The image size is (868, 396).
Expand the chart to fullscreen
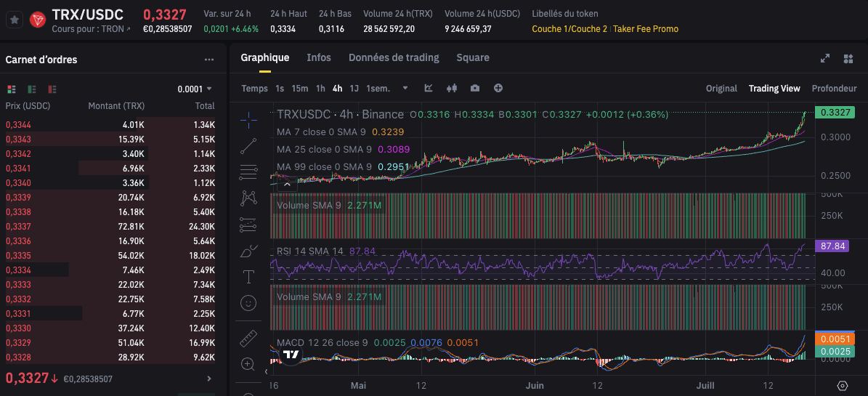[825, 59]
